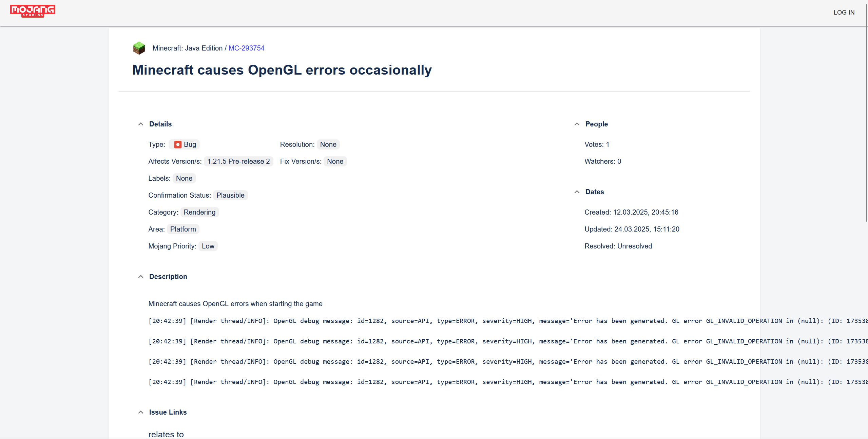Viewport: 868px width, 439px height.
Task: Click the Minecraft: Java Edition breadcrumb
Action: pyautogui.click(x=187, y=48)
